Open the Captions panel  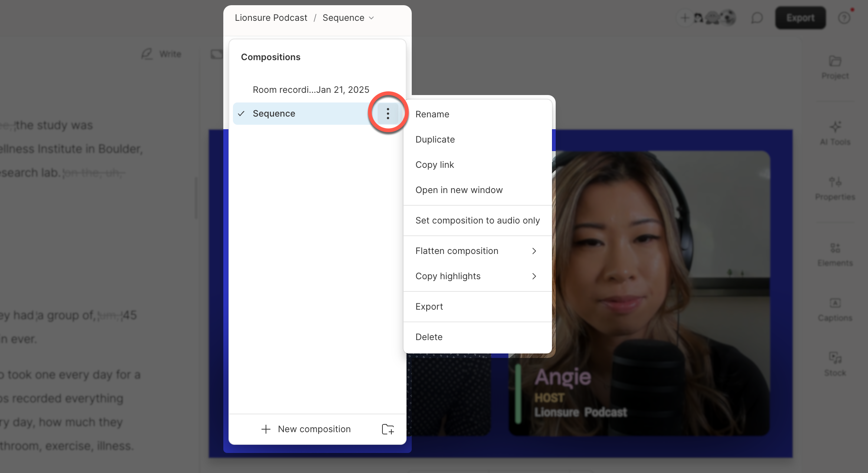[835, 308]
